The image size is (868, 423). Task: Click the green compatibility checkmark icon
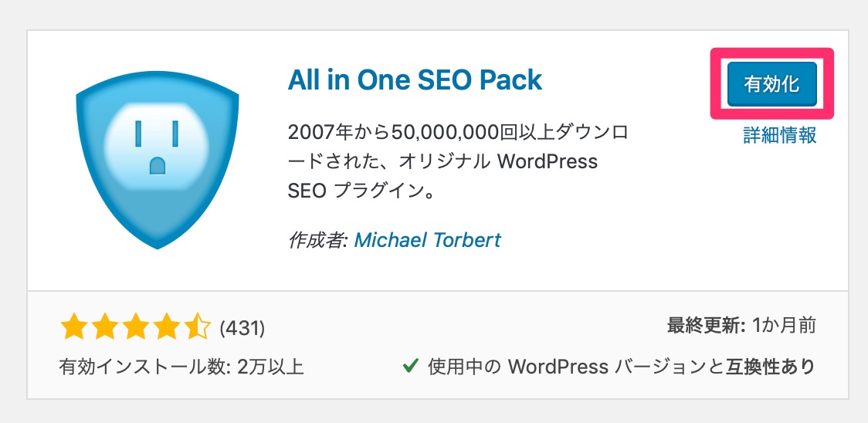point(409,366)
